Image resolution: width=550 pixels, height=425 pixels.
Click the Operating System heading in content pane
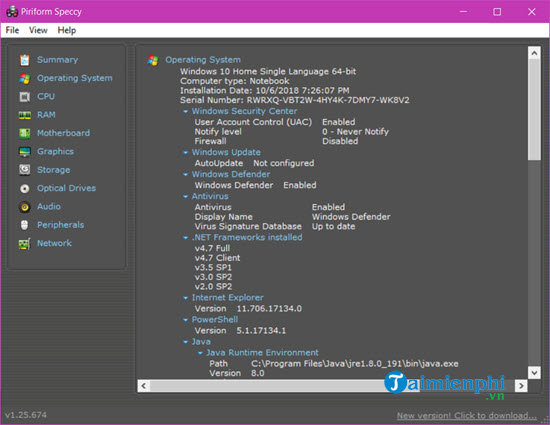tap(203, 60)
